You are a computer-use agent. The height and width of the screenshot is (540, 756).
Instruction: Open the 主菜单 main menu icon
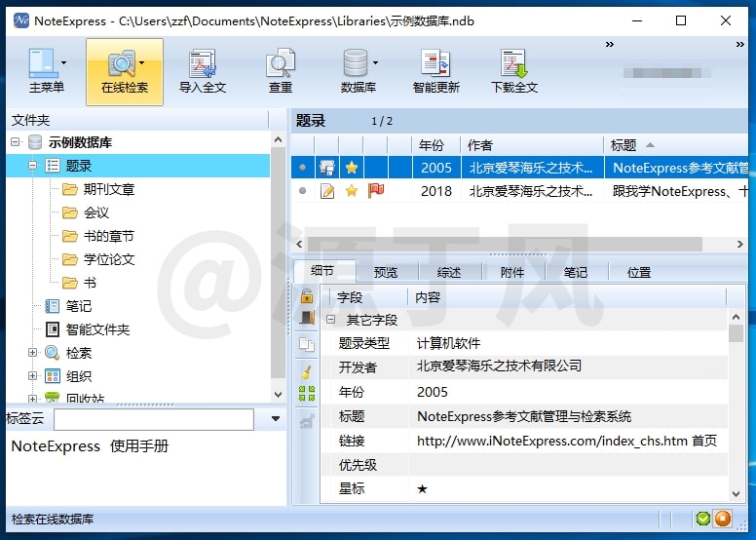[x=43, y=62]
